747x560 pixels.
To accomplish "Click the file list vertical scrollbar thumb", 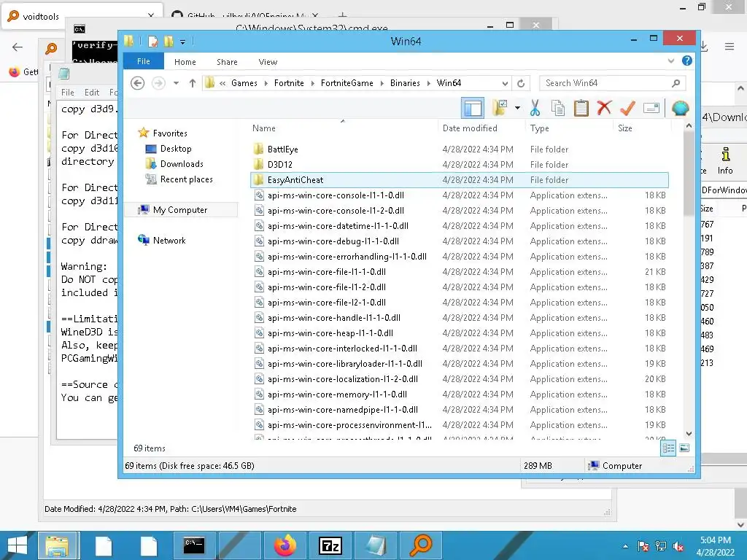I will coord(689,174).
